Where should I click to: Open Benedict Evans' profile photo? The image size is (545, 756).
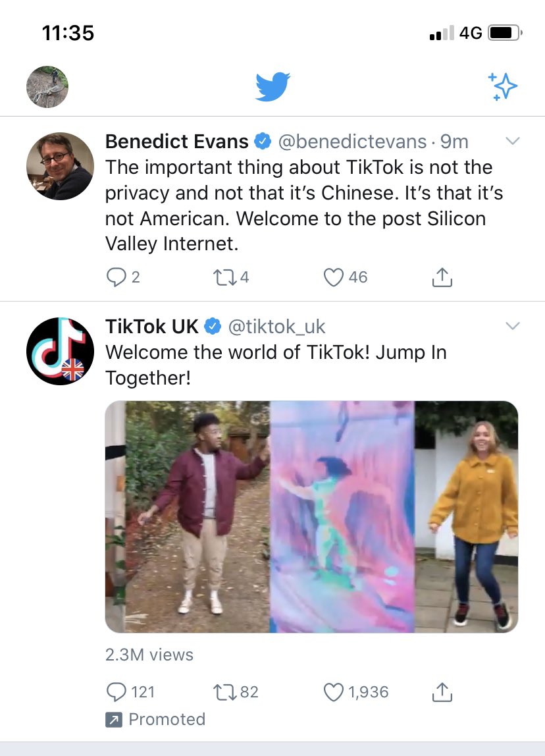point(61,167)
